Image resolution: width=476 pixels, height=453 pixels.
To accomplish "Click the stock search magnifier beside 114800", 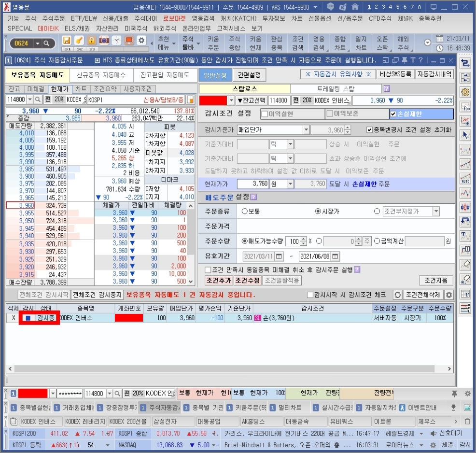I will click(38, 99).
